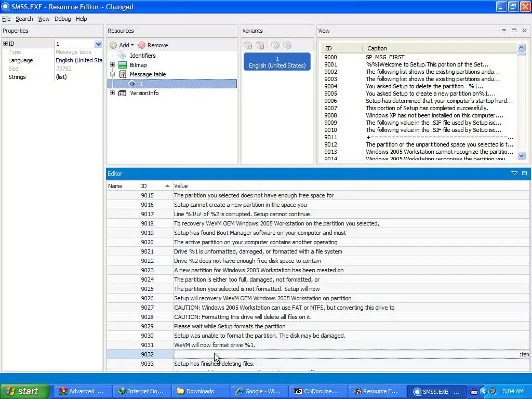Open the Help menu
The image size is (532, 399).
tap(81, 19)
